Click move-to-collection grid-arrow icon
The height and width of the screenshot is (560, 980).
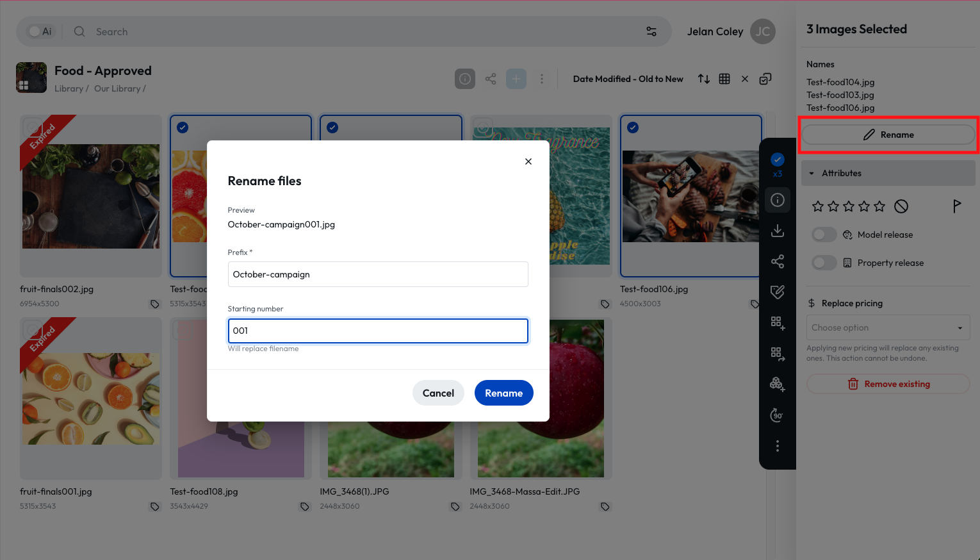click(x=778, y=354)
